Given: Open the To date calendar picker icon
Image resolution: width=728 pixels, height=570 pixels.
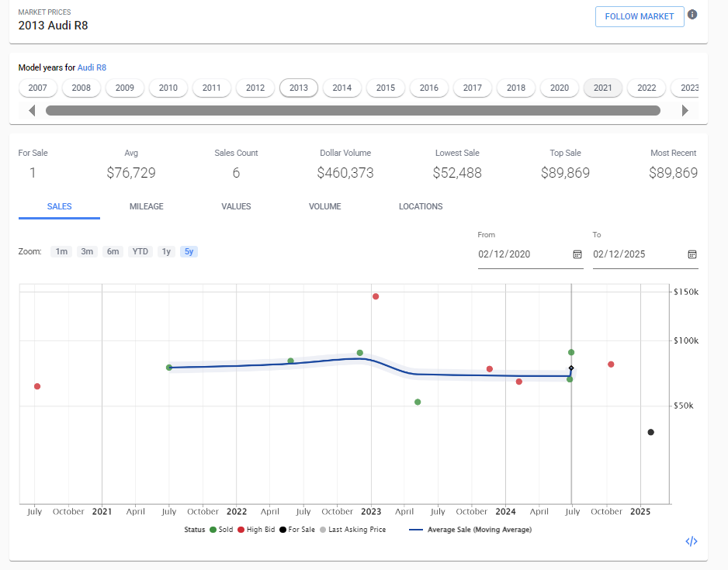Looking at the screenshot, I should pos(692,254).
